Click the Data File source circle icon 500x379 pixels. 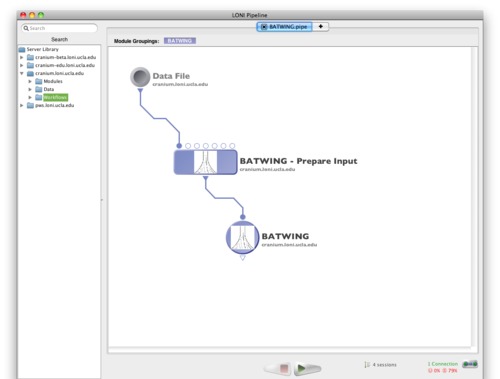140,77
